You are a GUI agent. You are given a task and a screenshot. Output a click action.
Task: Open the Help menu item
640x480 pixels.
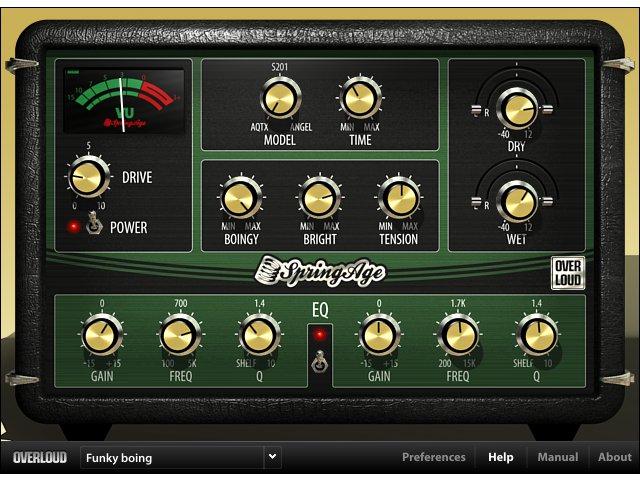pyautogui.click(x=500, y=457)
